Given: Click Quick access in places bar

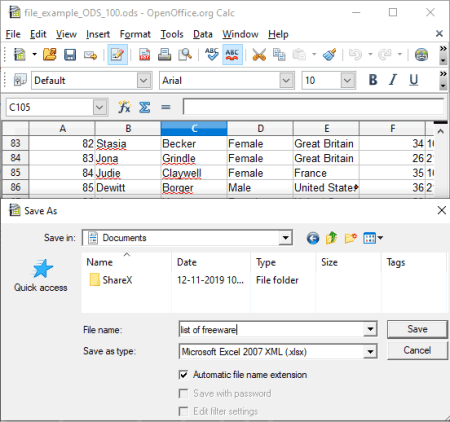Looking at the screenshot, I should coord(41,276).
